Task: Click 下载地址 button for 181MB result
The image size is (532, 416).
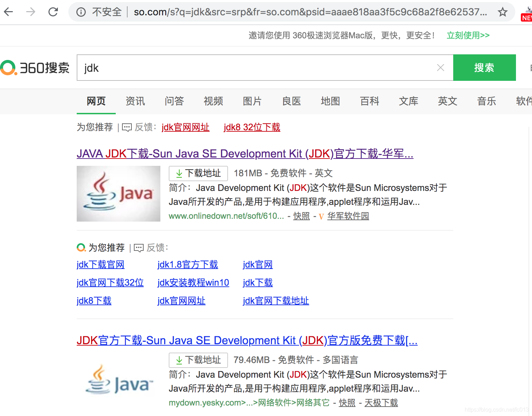Action: tap(198, 173)
